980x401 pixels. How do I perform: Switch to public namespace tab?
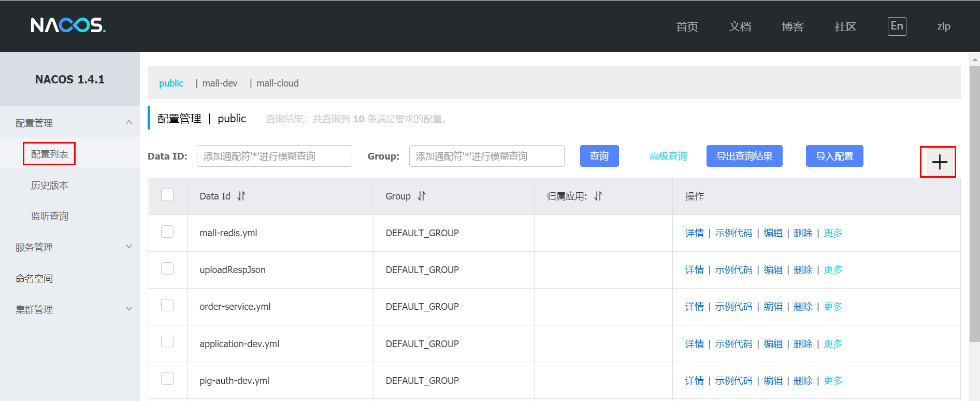click(171, 83)
